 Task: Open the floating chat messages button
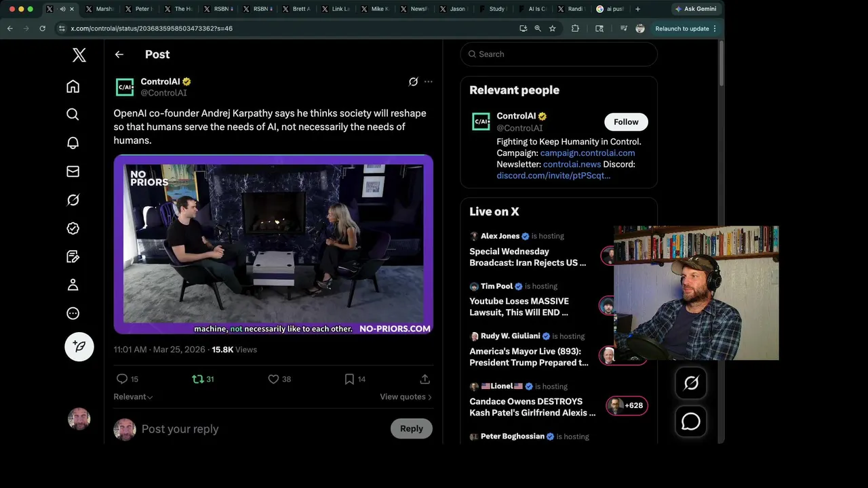(x=691, y=422)
